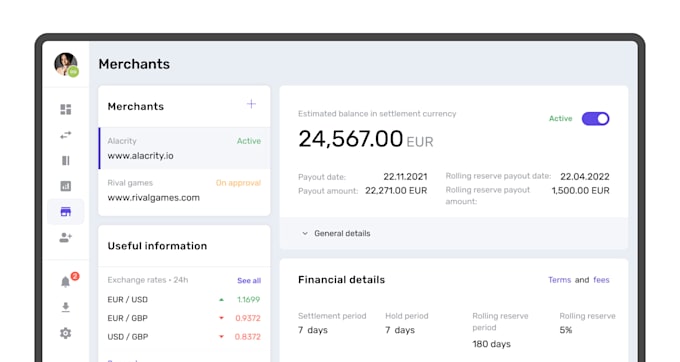
Task: Click the download icon in sidebar
Action: click(x=65, y=307)
